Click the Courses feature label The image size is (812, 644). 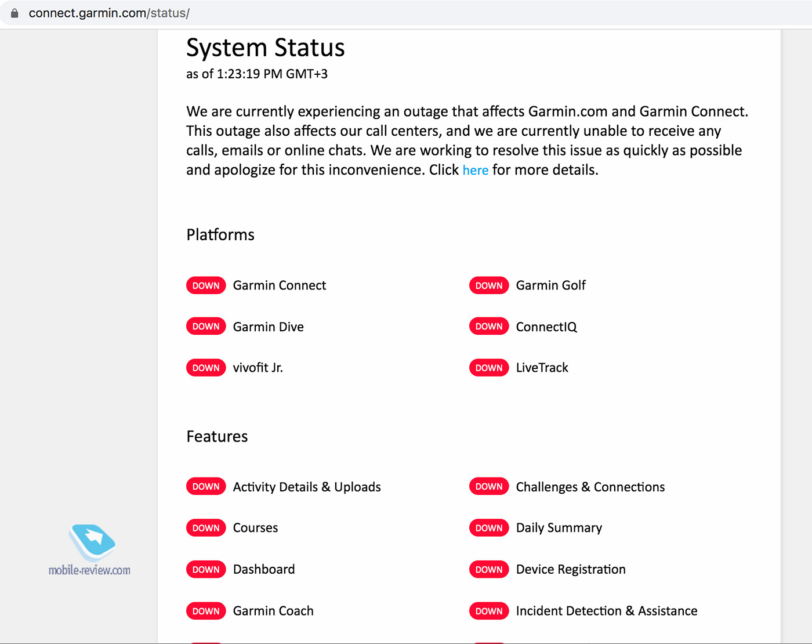click(255, 528)
